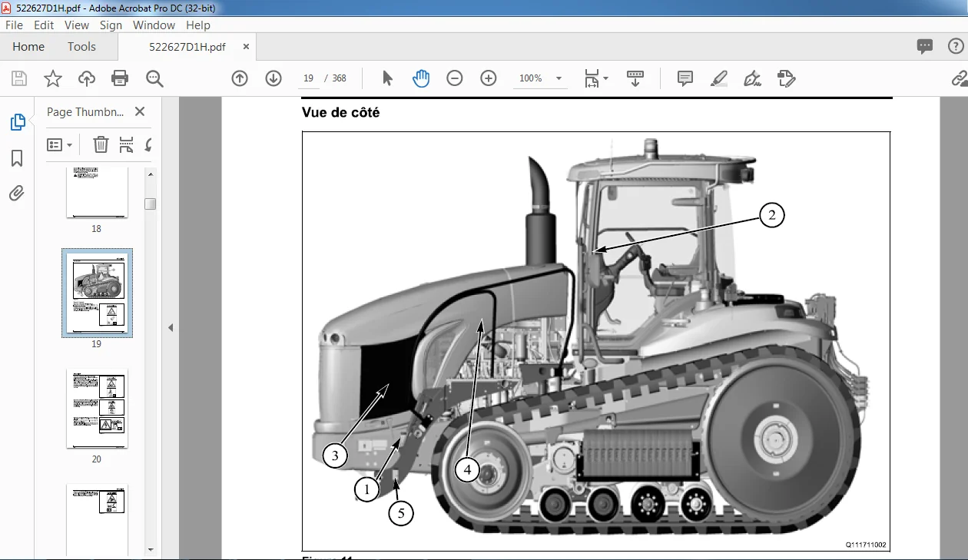968x560 pixels.
Task: Select the page 18 thumbnail
Action: click(97, 194)
